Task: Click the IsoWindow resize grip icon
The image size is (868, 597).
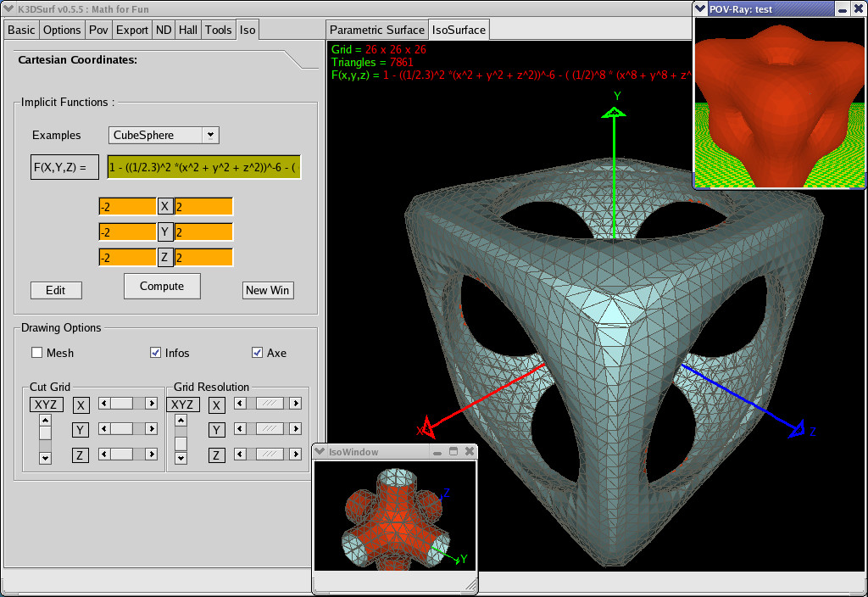Action: coord(469,585)
